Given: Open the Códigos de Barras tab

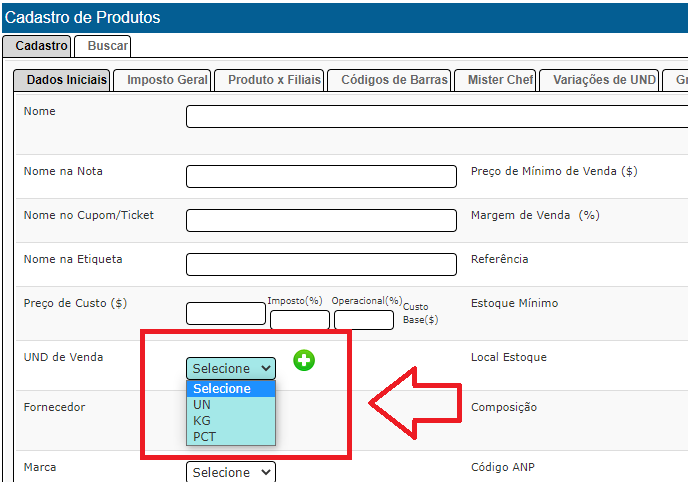Looking at the screenshot, I should tap(389, 80).
